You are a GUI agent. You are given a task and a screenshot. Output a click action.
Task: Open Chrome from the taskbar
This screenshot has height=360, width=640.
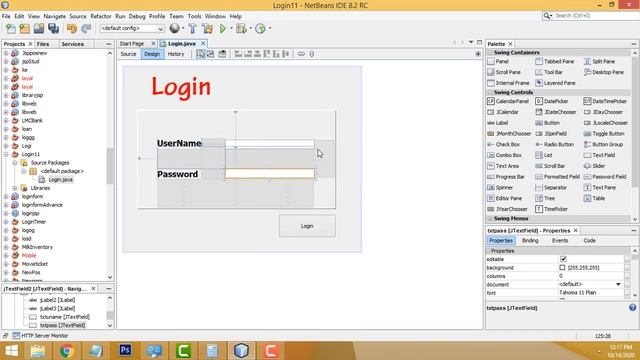(67, 351)
